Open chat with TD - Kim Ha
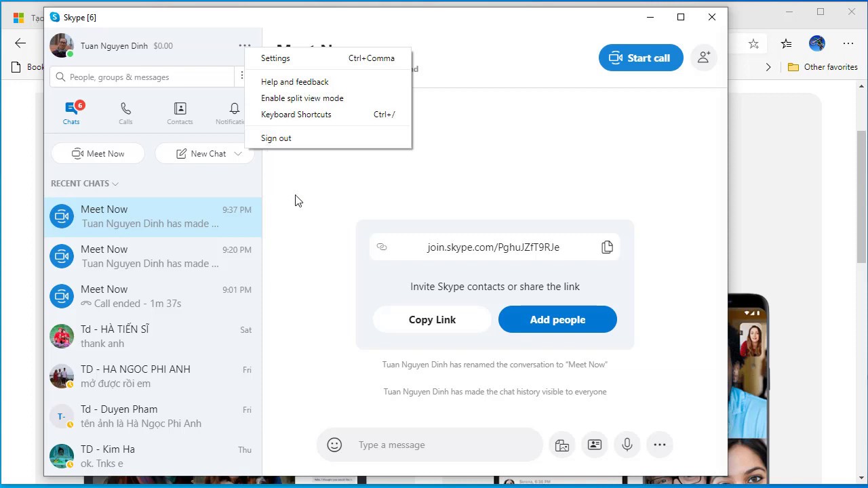The image size is (868, 488). click(x=153, y=457)
